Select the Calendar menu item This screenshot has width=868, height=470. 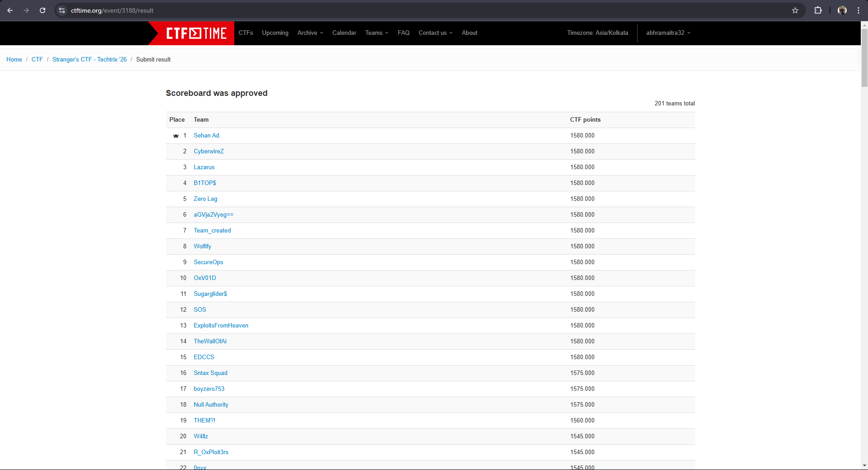pyautogui.click(x=344, y=33)
